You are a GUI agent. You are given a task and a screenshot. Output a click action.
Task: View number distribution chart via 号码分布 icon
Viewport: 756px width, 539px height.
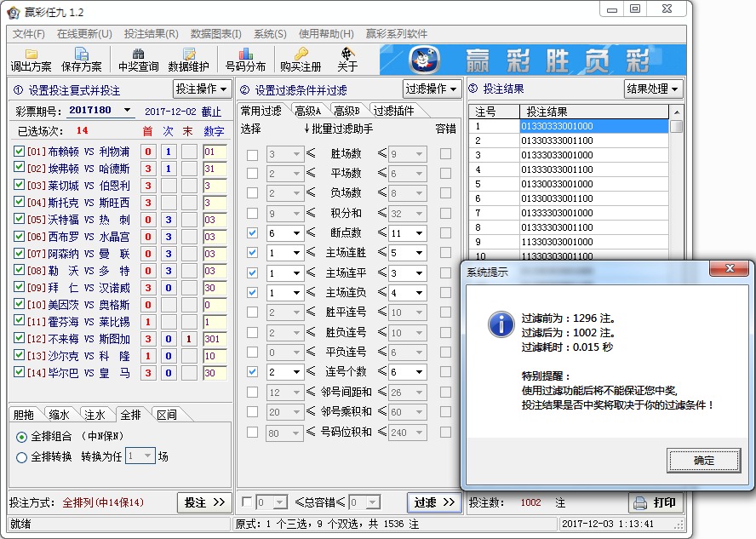tap(245, 60)
